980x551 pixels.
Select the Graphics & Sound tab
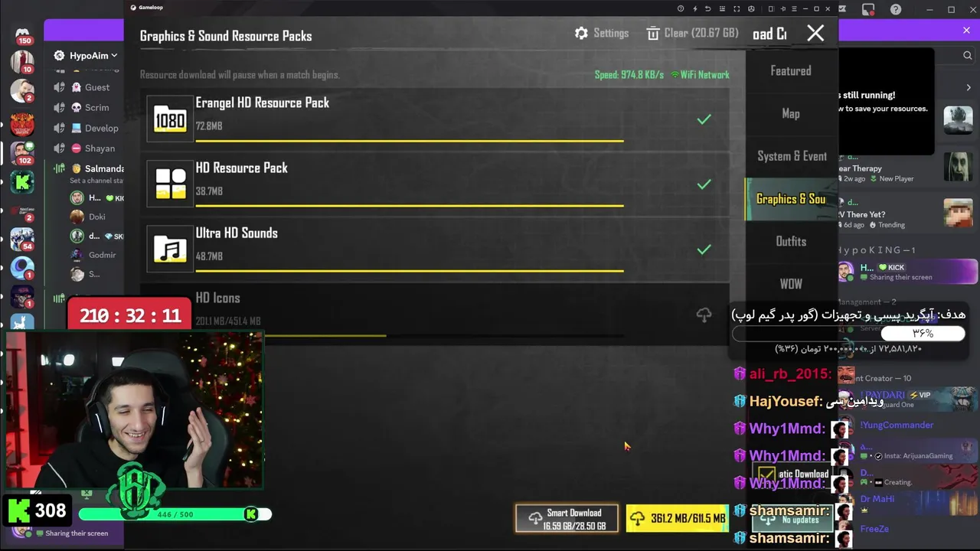(x=791, y=199)
